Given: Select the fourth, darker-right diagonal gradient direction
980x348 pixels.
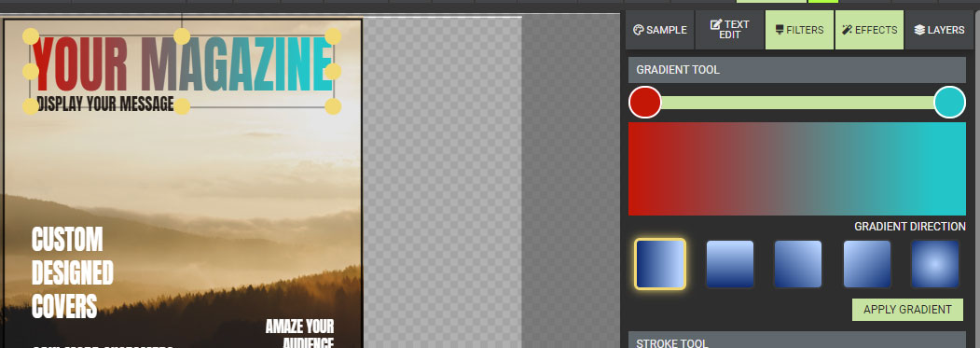Looking at the screenshot, I should 867,264.
